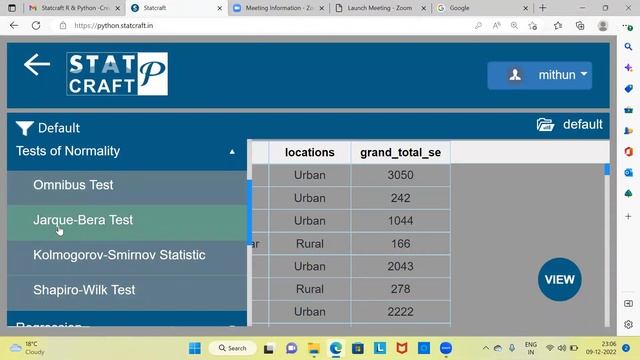
Task: Click the Rural cell in the 166 row
Action: point(310,244)
